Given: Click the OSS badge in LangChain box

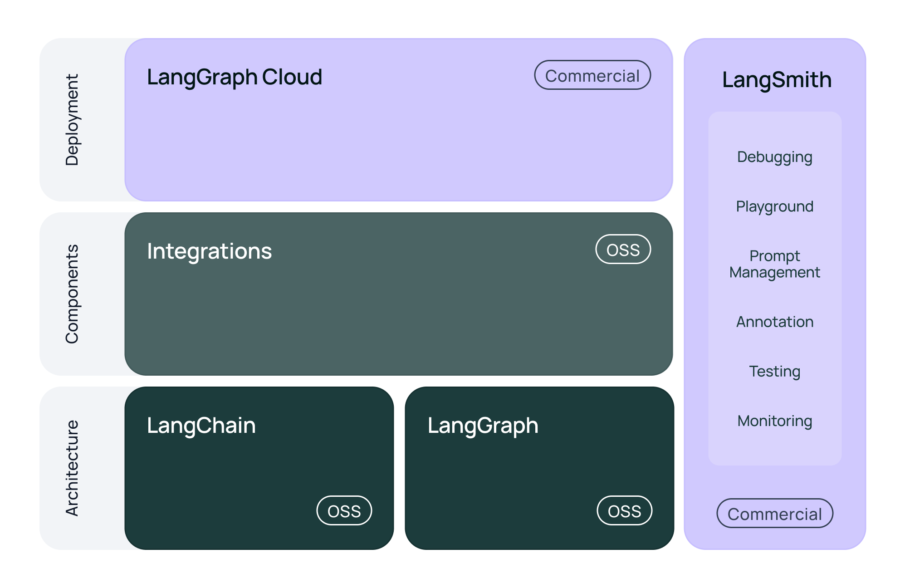Looking at the screenshot, I should 344,510.
